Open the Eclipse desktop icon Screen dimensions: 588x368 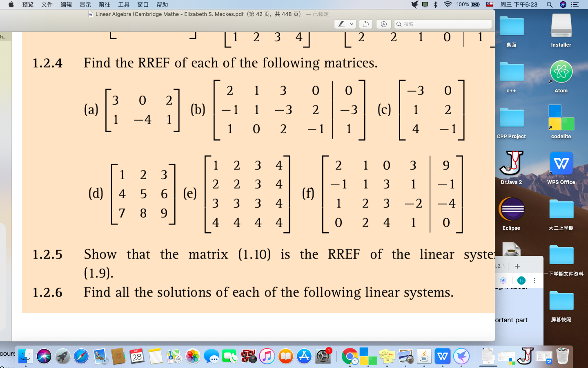[x=511, y=213]
